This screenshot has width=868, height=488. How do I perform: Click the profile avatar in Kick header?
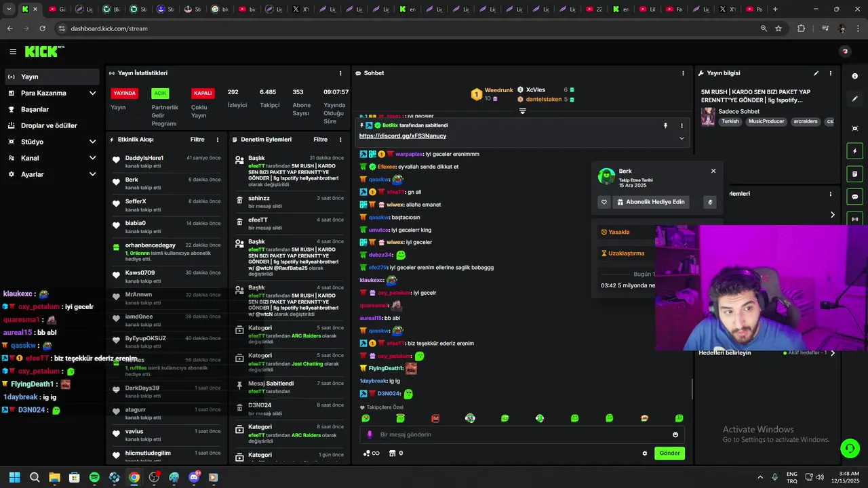tap(844, 52)
